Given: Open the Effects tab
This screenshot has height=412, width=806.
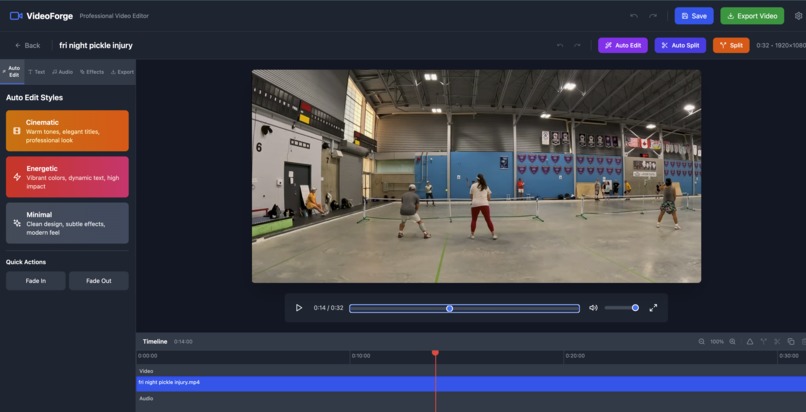Looking at the screenshot, I should pos(92,72).
